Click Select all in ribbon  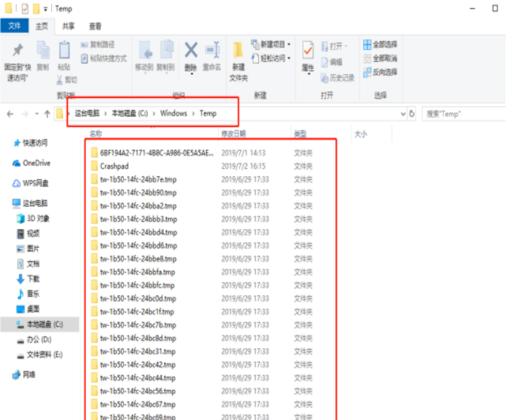(380, 44)
